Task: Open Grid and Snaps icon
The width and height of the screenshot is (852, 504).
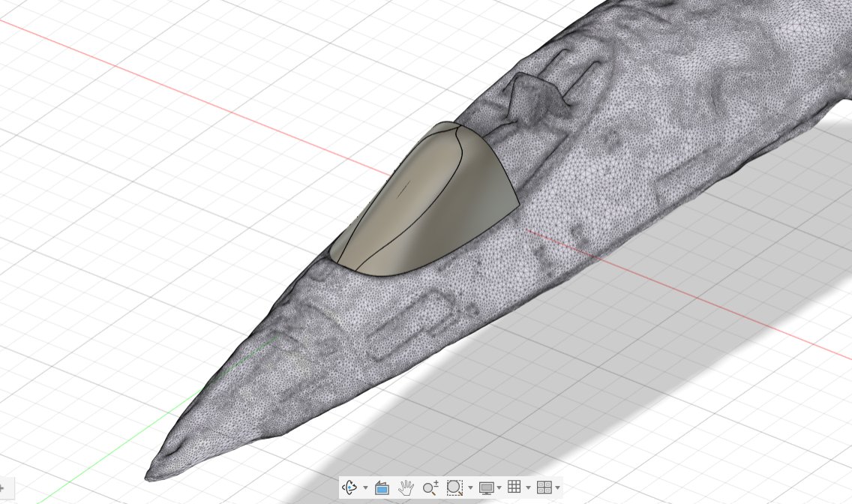Action: pyautogui.click(x=514, y=487)
